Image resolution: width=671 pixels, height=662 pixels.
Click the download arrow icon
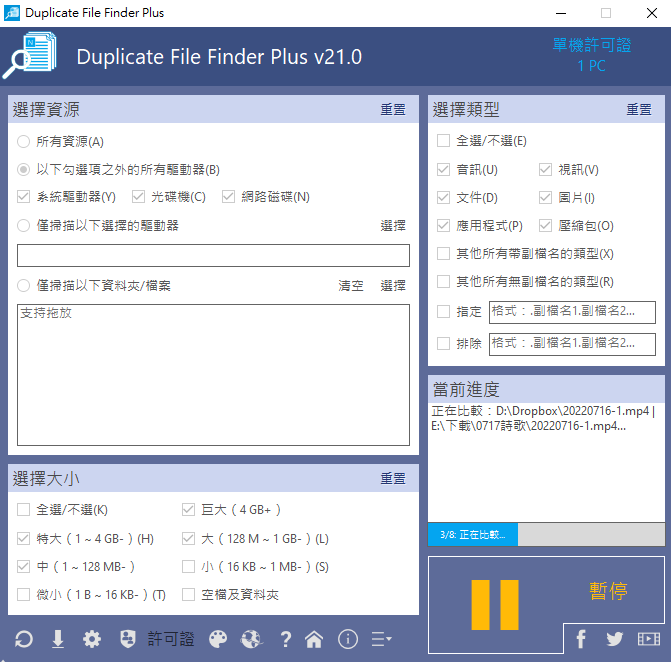pos(58,639)
